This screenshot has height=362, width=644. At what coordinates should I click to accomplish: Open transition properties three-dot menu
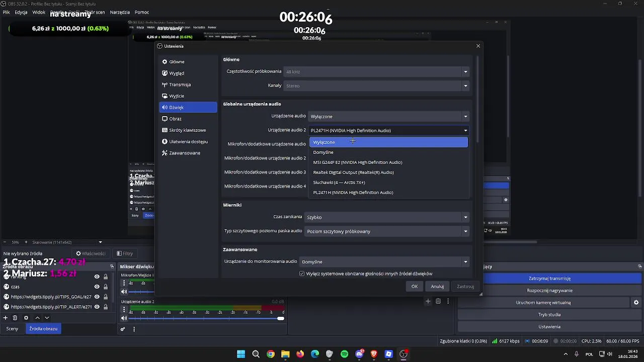[x=448, y=301]
